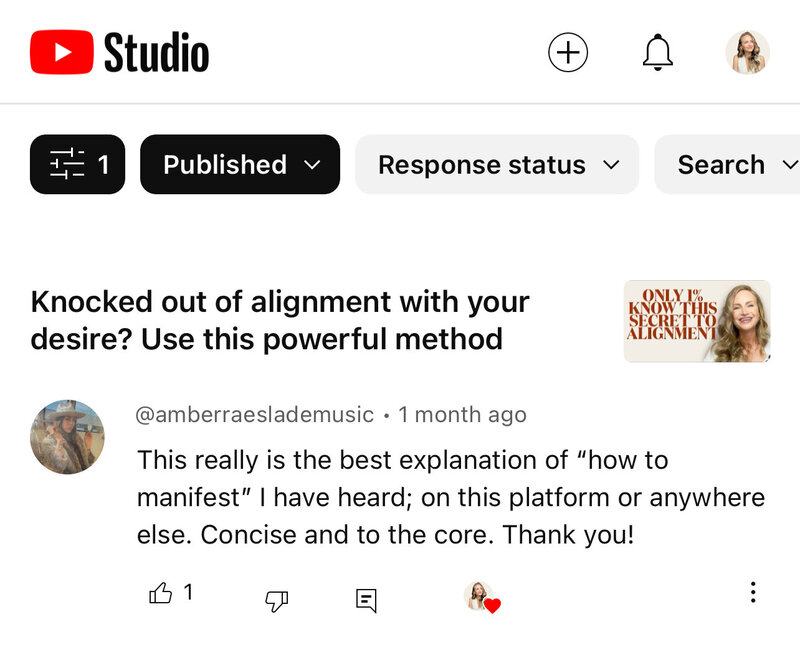Click the comment text body

(450, 497)
